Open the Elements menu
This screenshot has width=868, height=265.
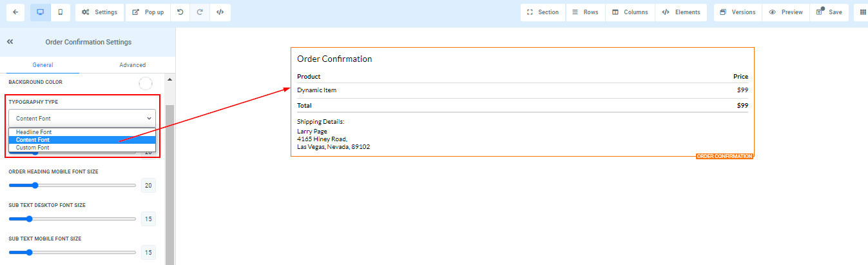[x=681, y=12]
